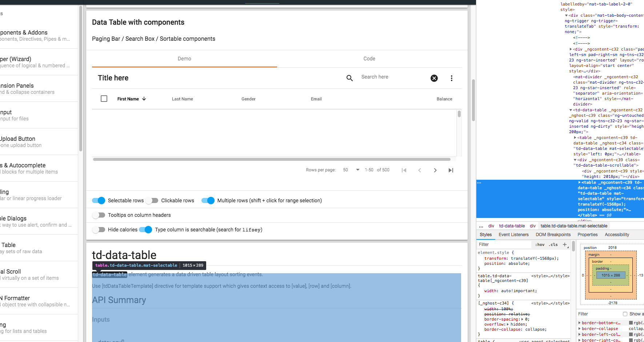
Task: Click border-left-color rgb color swatch
Action: (631, 334)
